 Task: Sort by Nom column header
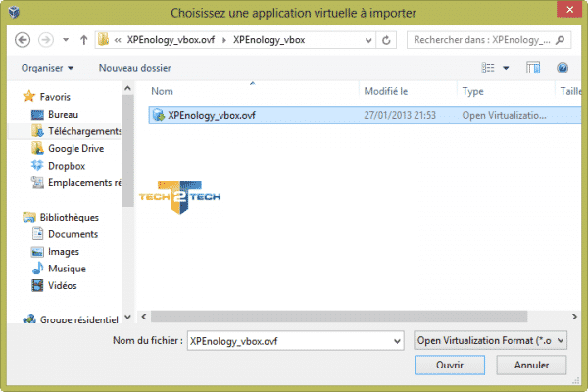coord(162,91)
